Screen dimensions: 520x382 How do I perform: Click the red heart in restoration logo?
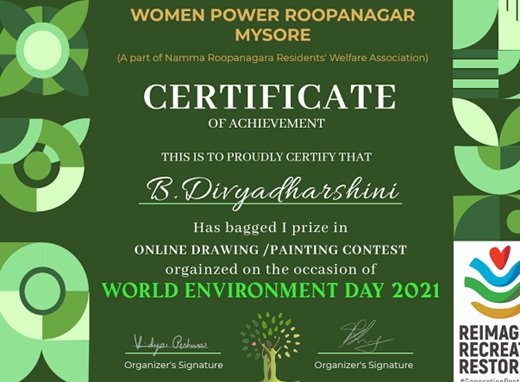tap(499, 257)
